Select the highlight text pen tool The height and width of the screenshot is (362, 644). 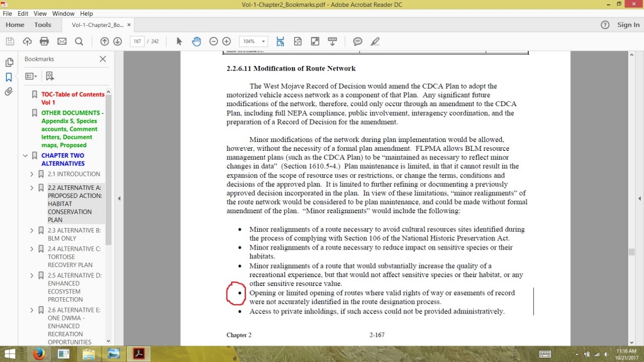pos(375,41)
